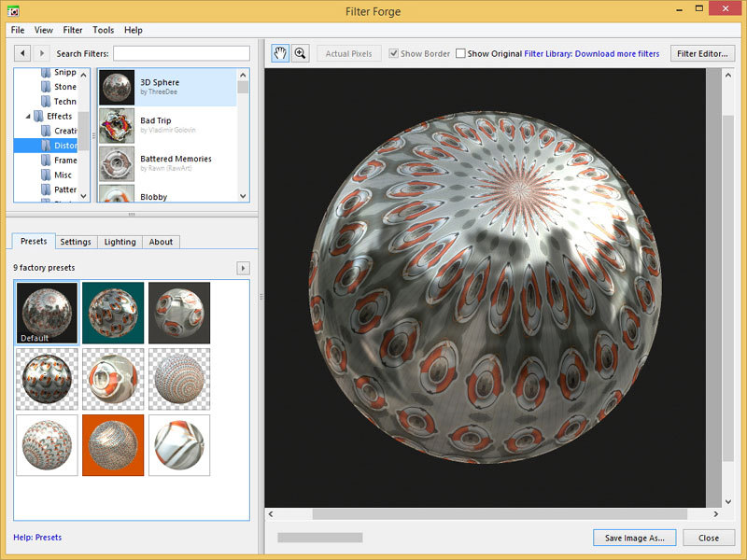Switch to the Lighting tab
The image size is (747, 560).
click(x=120, y=242)
